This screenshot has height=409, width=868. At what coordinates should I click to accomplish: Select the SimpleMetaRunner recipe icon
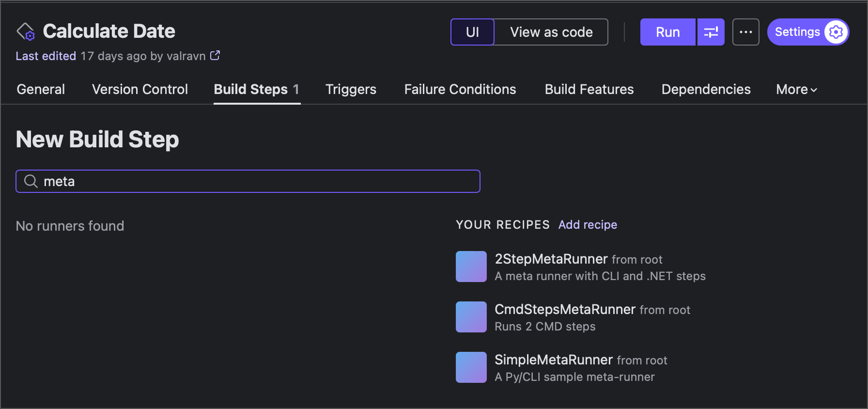coord(471,367)
